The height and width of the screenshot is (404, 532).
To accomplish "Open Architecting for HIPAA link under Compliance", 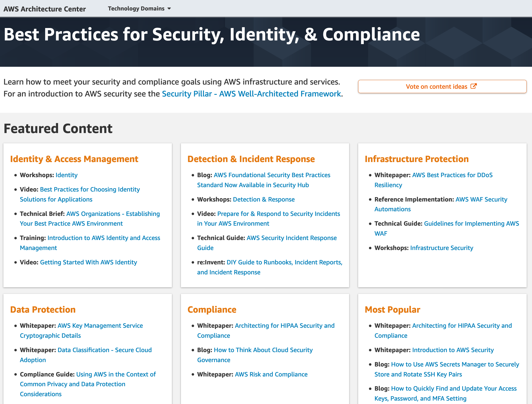I will (266, 330).
